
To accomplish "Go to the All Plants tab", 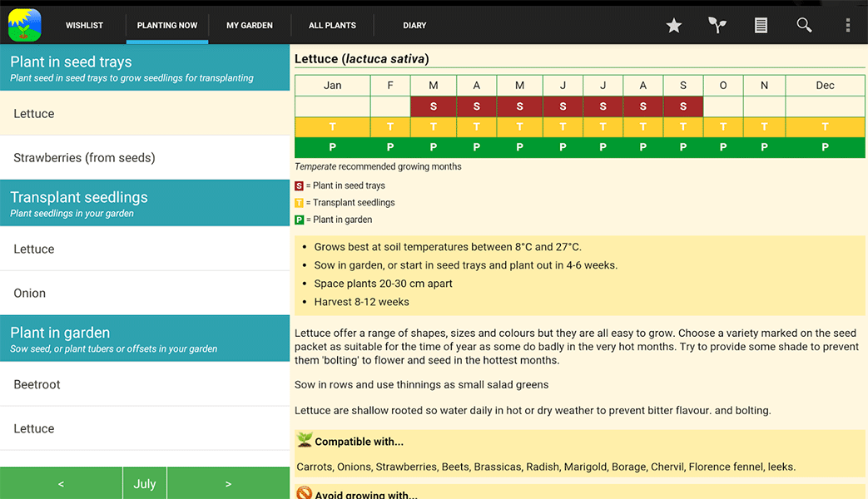I will click(332, 26).
